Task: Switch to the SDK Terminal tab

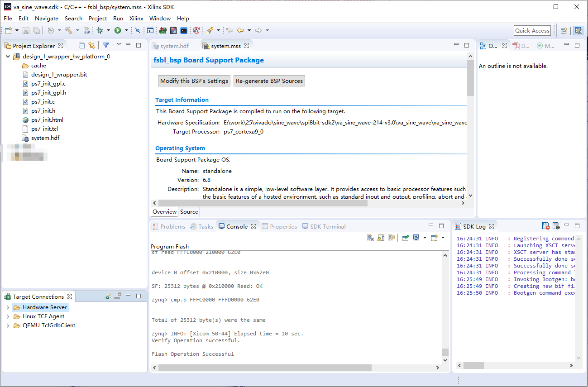Action: [x=324, y=226]
